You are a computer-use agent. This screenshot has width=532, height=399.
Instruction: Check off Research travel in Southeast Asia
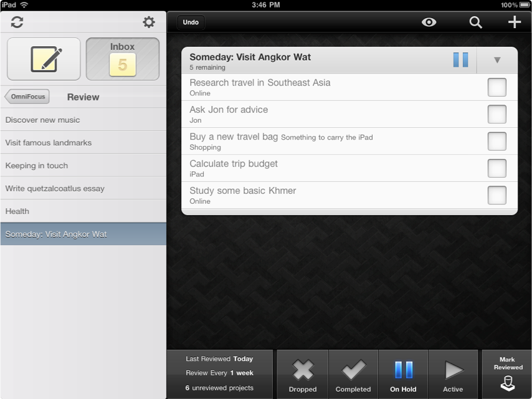[496, 87]
